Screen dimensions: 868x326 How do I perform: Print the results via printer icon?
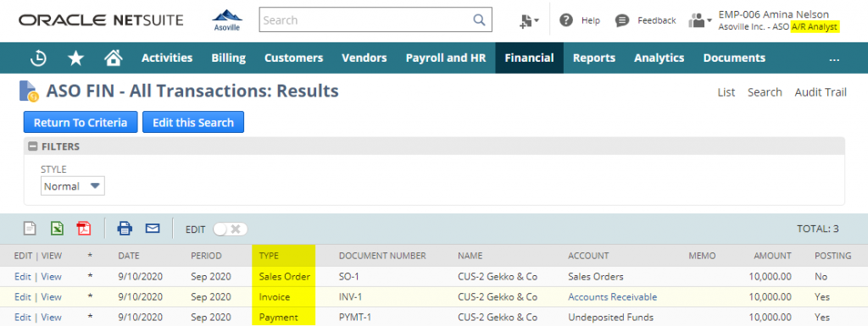pyautogui.click(x=125, y=229)
